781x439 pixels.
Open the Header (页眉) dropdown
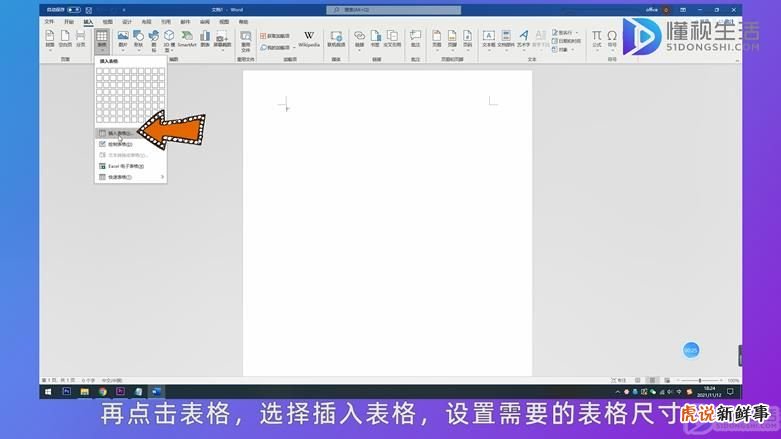[x=437, y=40]
